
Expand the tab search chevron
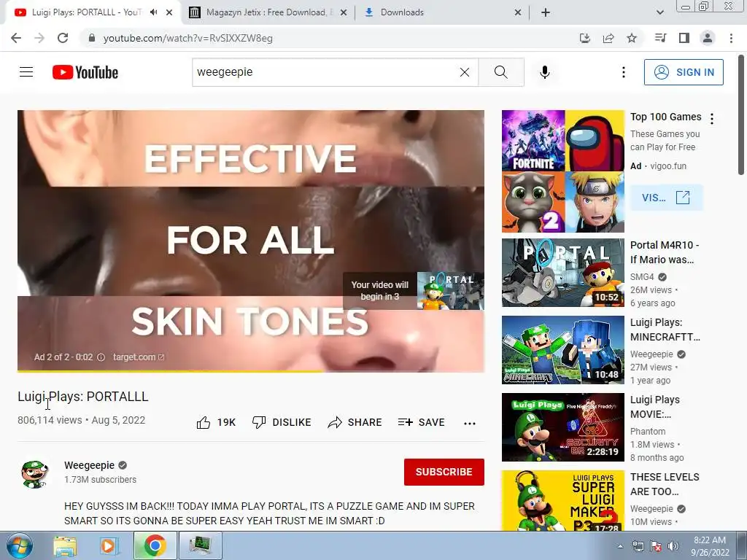[x=659, y=12]
